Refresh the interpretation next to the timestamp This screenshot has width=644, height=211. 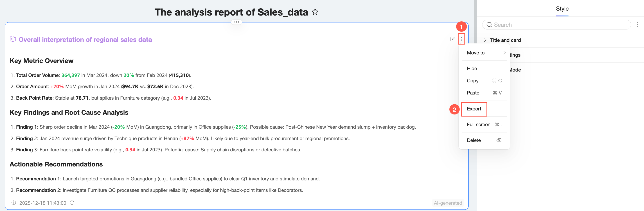coord(72,203)
